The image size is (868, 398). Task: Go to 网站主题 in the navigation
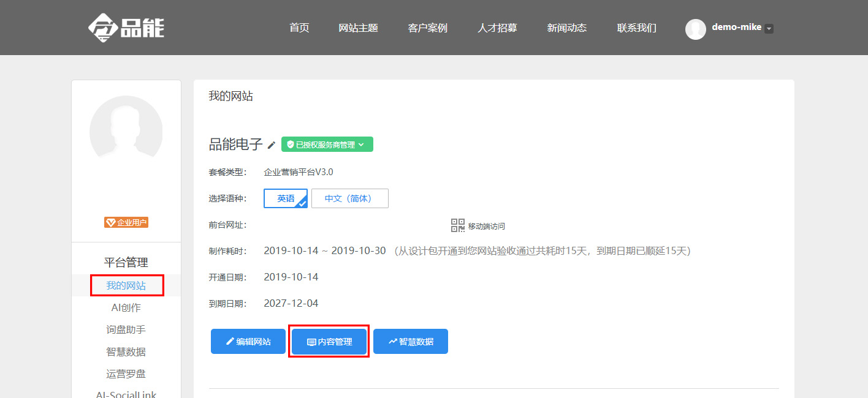(x=358, y=28)
